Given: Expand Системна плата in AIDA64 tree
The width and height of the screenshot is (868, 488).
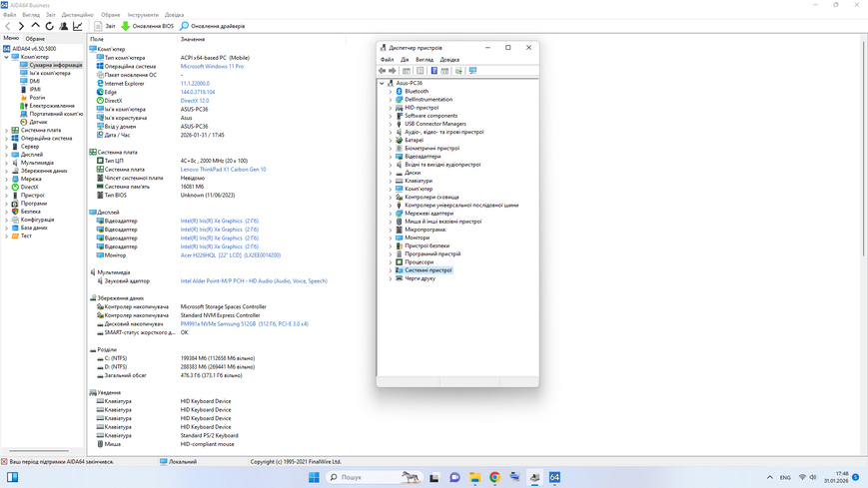Looking at the screenshot, I should [6, 130].
